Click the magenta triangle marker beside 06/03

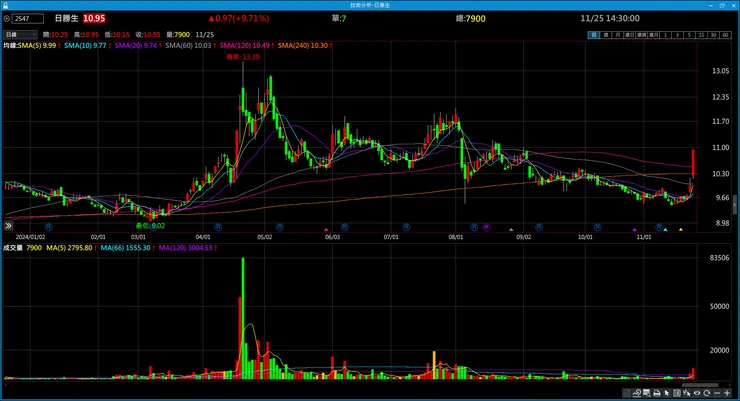[x=326, y=229]
